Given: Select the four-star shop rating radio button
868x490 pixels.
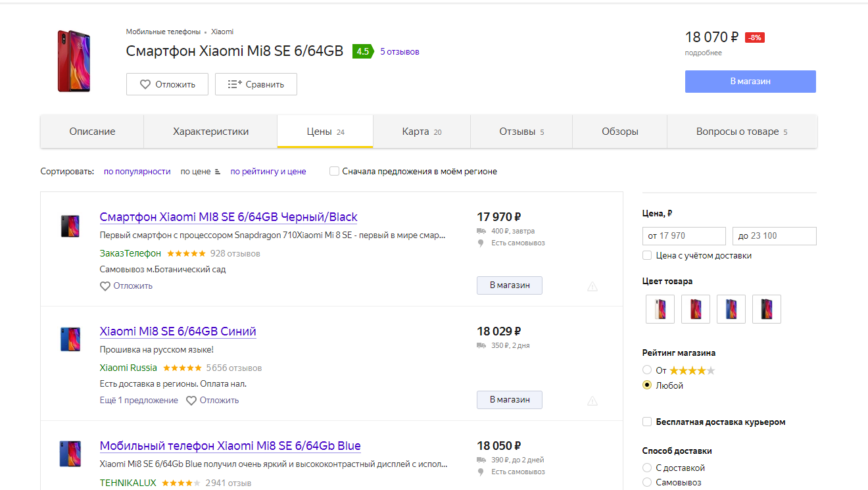Looking at the screenshot, I should pyautogui.click(x=647, y=370).
